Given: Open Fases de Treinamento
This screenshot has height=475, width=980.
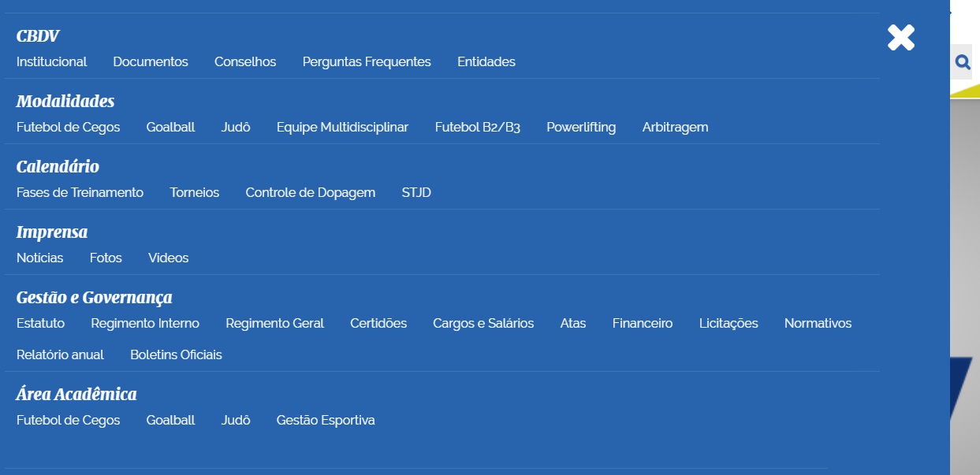Looking at the screenshot, I should point(80,192).
